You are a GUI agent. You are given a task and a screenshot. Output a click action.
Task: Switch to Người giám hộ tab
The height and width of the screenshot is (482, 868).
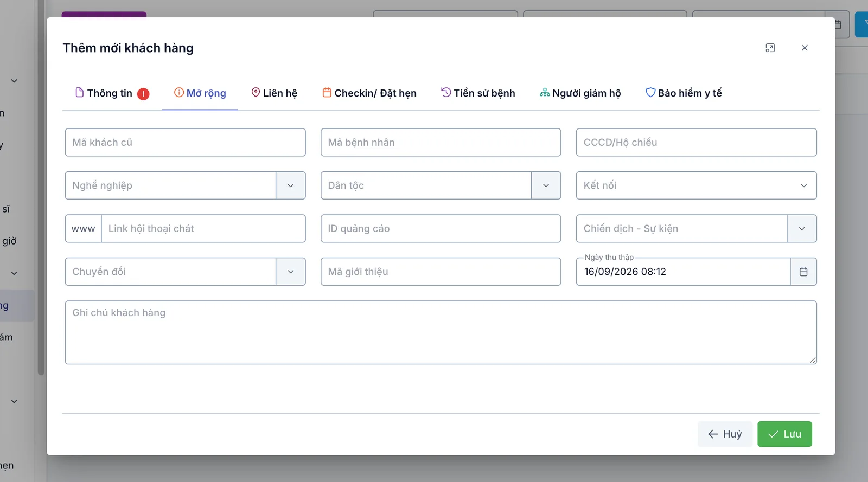pyautogui.click(x=580, y=93)
